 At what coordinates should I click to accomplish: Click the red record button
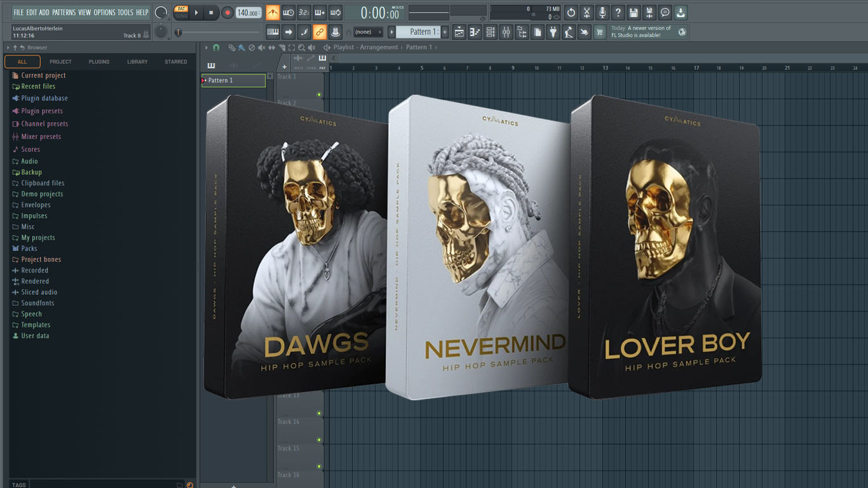point(227,12)
